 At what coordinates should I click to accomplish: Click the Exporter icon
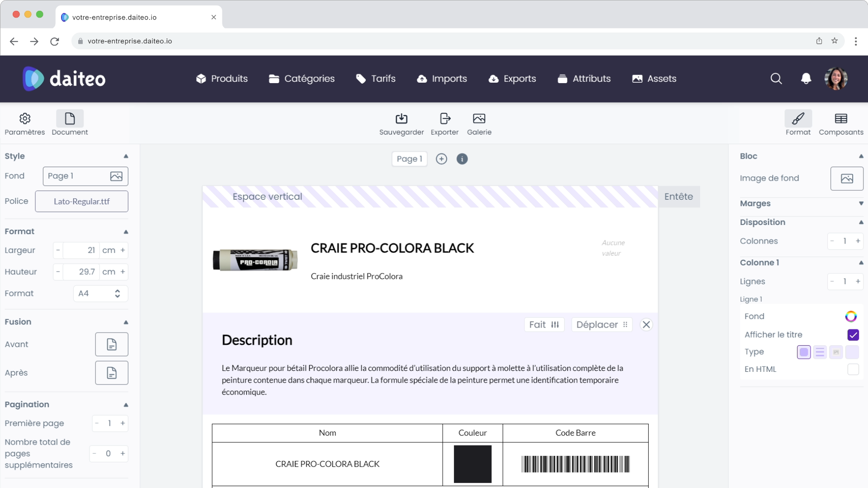point(444,123)
